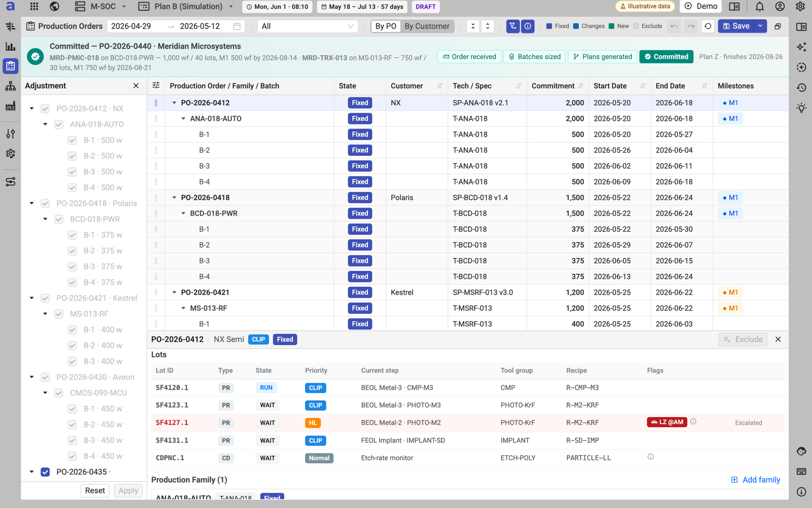Open bar chart view in left sidebar
The height and width of the screenshot is (508, 812).
click(x=10, y=46)
